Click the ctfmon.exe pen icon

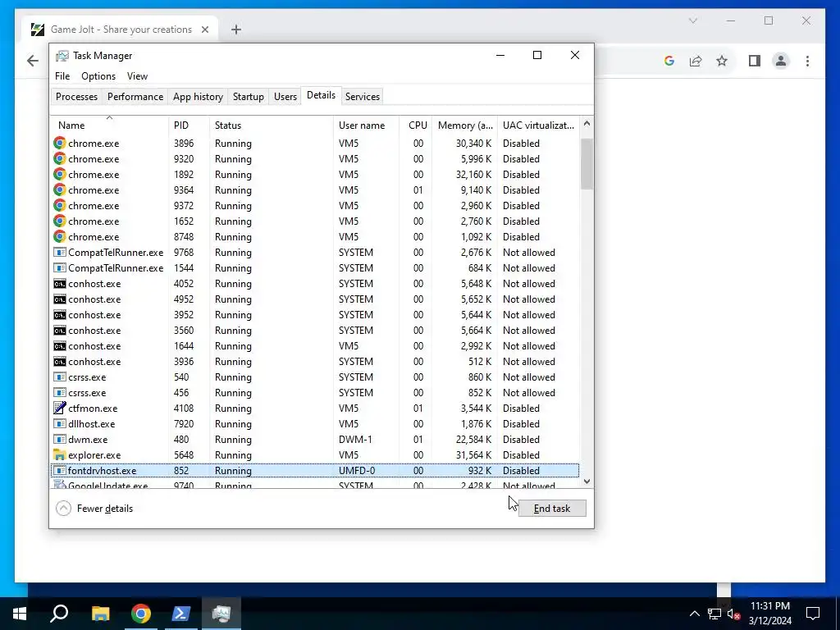pyautogui.click(x=60, y=409)
